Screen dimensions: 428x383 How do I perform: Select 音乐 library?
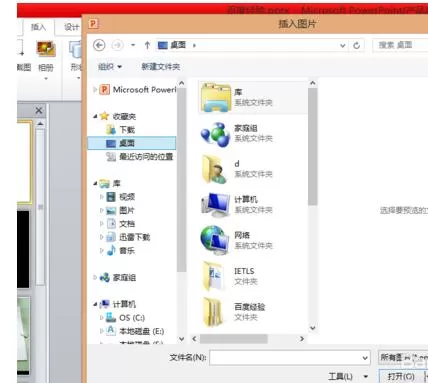(x=121, y=250)
